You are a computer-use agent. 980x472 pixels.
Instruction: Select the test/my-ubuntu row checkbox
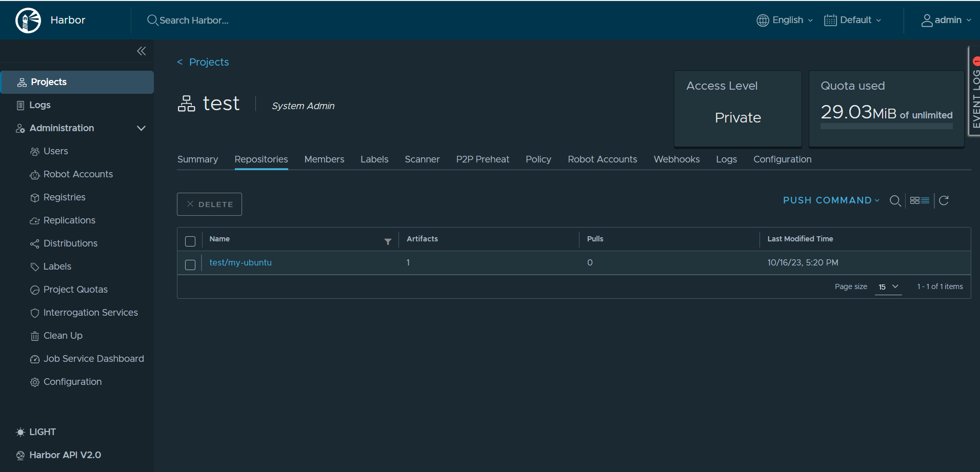tap(190, 265)
